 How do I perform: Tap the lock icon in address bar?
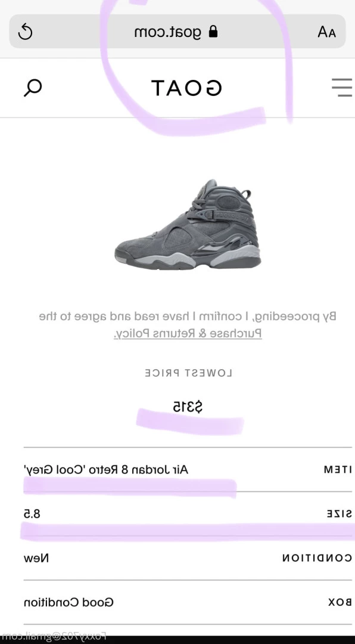coord(213,32)
